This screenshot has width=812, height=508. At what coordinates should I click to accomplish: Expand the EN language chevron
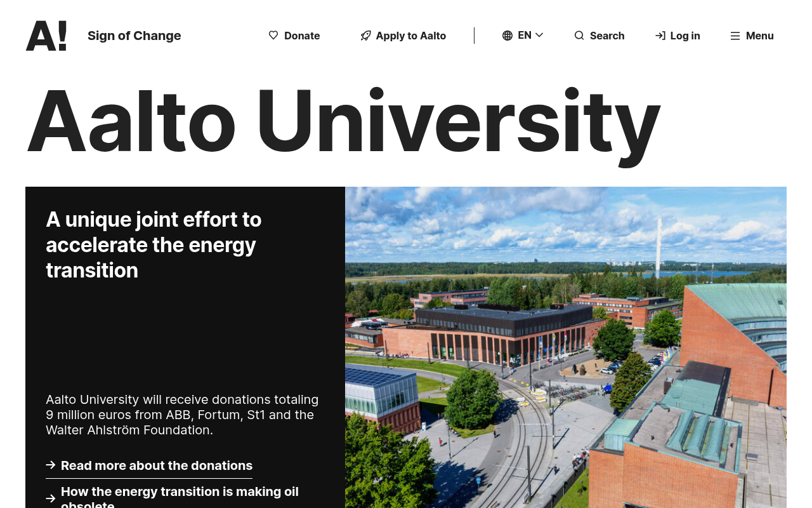click(539, 35)
